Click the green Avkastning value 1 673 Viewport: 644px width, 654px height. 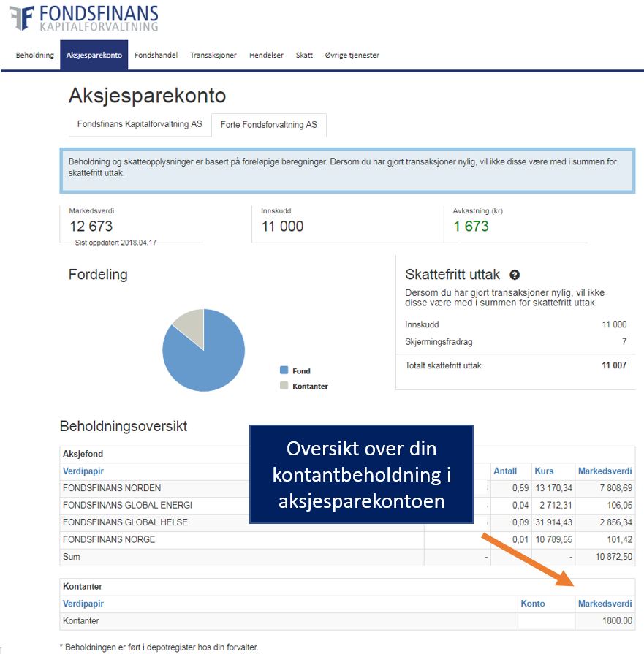click(x=471, y=226)
